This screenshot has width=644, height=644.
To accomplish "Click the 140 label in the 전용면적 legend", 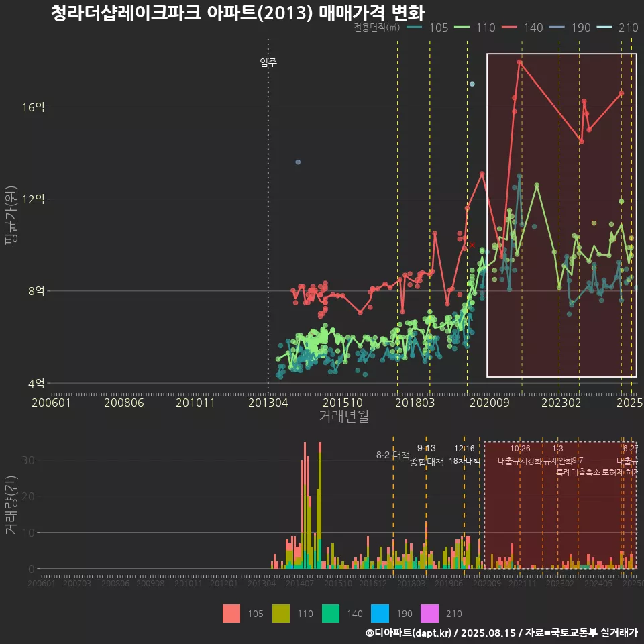I will (533, 28).
